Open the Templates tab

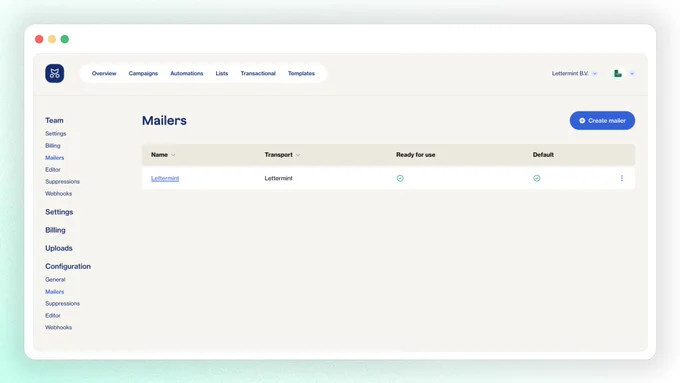(x=301, y=73)
